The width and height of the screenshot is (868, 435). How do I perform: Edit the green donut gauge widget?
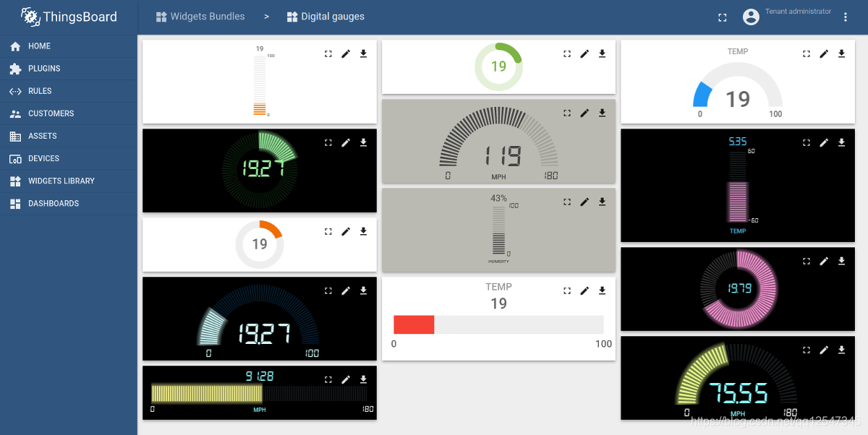584,53
